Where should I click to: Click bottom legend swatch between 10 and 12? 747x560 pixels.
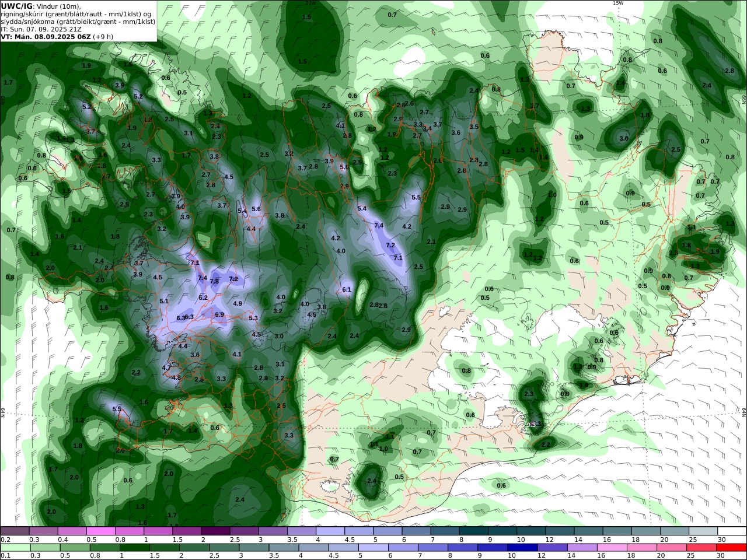tap(522, 547)
